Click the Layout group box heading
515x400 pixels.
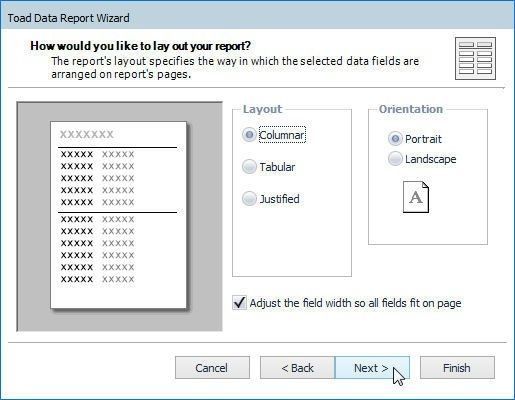(262, 109)
